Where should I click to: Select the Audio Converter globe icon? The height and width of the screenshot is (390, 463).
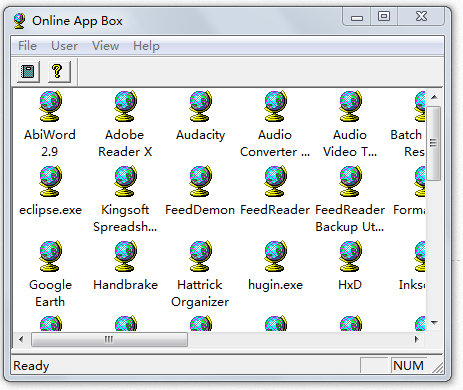[x=275, y=106]
